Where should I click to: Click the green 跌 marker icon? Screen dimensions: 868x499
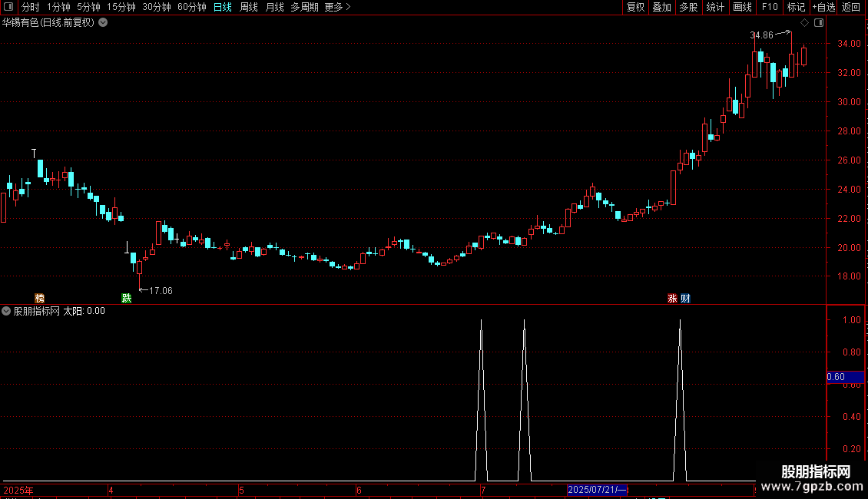(126, 298)
